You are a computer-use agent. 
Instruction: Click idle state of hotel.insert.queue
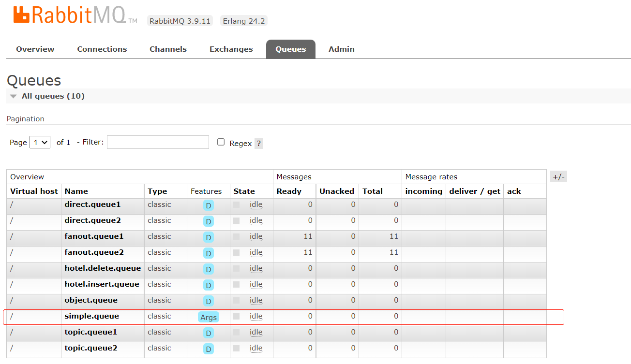pyautogui.click(x=256, y=284)
